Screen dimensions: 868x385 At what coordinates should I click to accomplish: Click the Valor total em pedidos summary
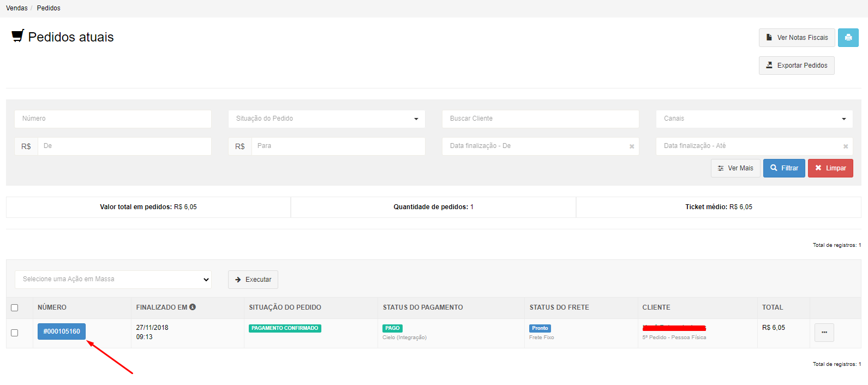(x=148, y=207)
